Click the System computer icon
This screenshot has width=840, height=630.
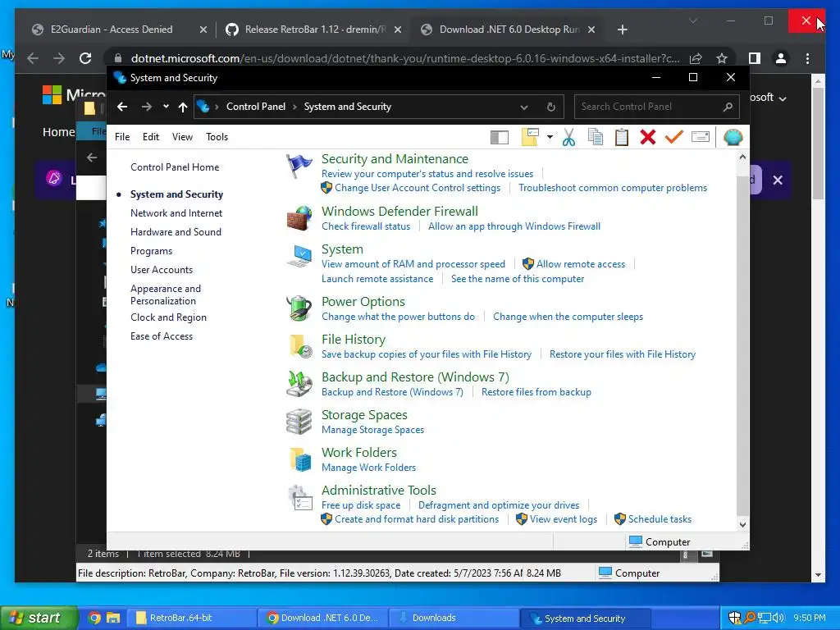[299, 257]
